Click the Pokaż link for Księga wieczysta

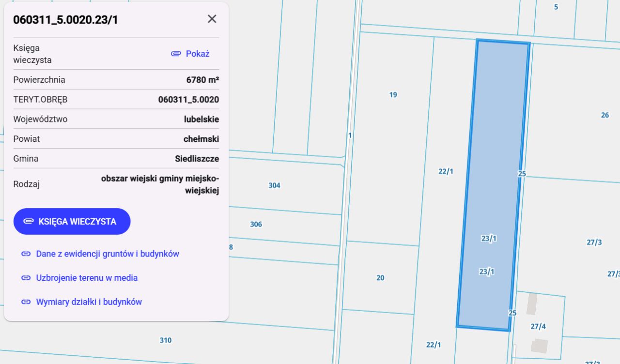click(198, 54)
